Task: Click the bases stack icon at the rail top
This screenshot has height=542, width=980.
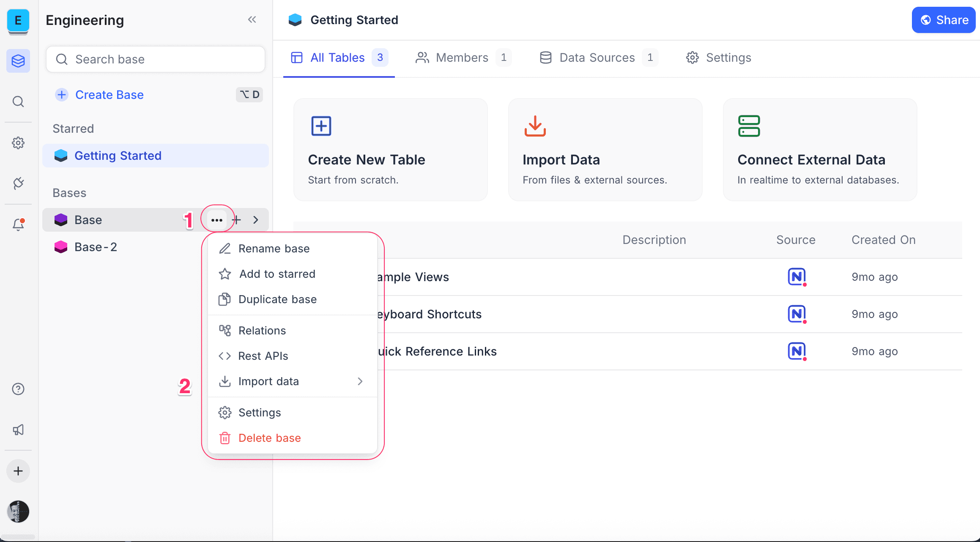Action: (x=18, y=60)
